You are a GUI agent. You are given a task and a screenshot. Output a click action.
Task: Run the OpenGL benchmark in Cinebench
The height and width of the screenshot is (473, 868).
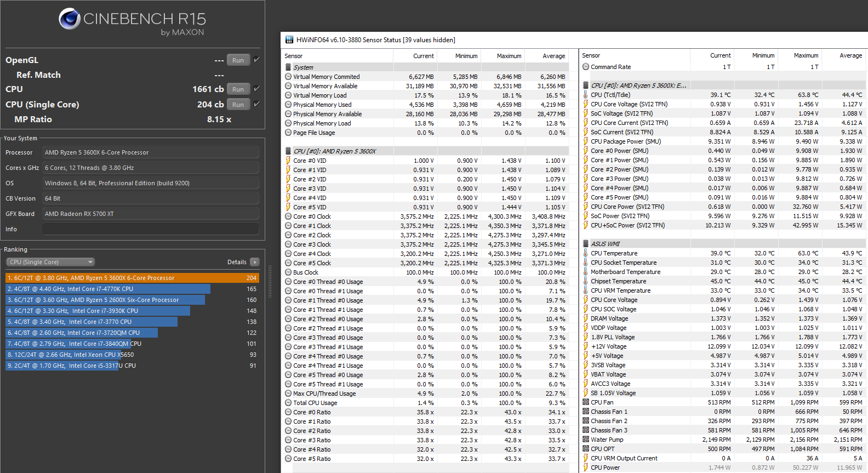point(238,60)
